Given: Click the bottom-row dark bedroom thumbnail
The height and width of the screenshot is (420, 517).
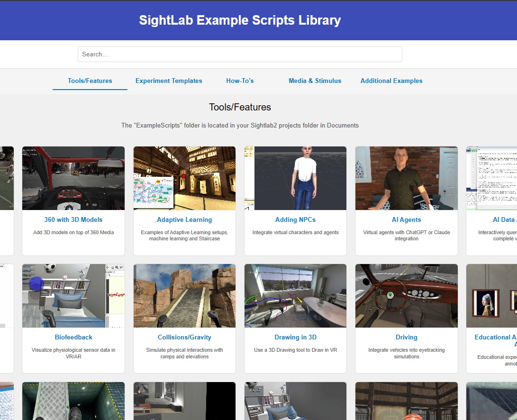Looking at the screenshot, I should (x=184, y=401).
